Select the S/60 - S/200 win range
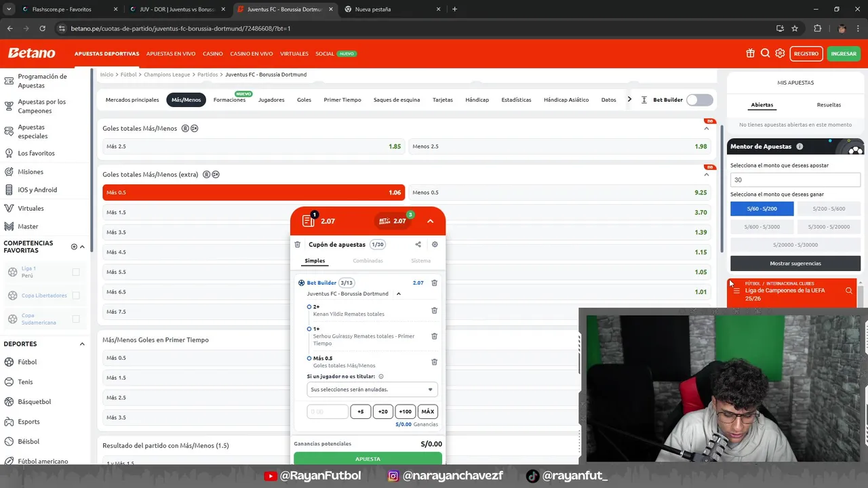This screenshot has height=488, width=868. 762,209
